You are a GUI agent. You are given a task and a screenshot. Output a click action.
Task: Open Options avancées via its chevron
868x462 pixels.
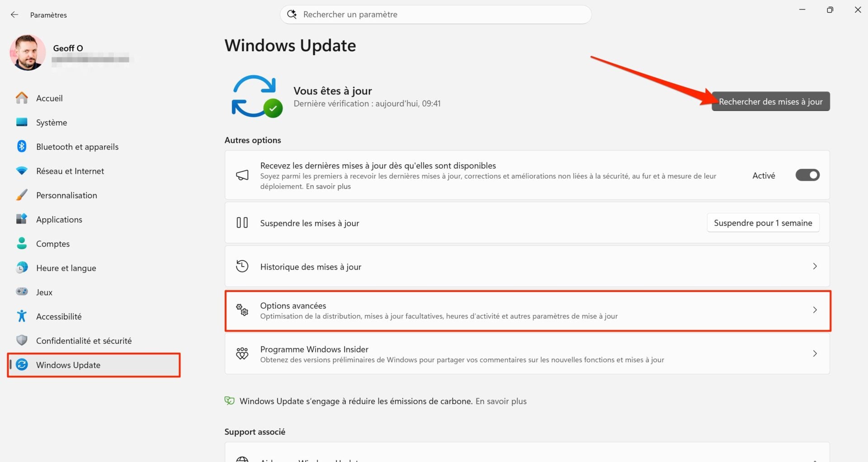pos(815,310)
